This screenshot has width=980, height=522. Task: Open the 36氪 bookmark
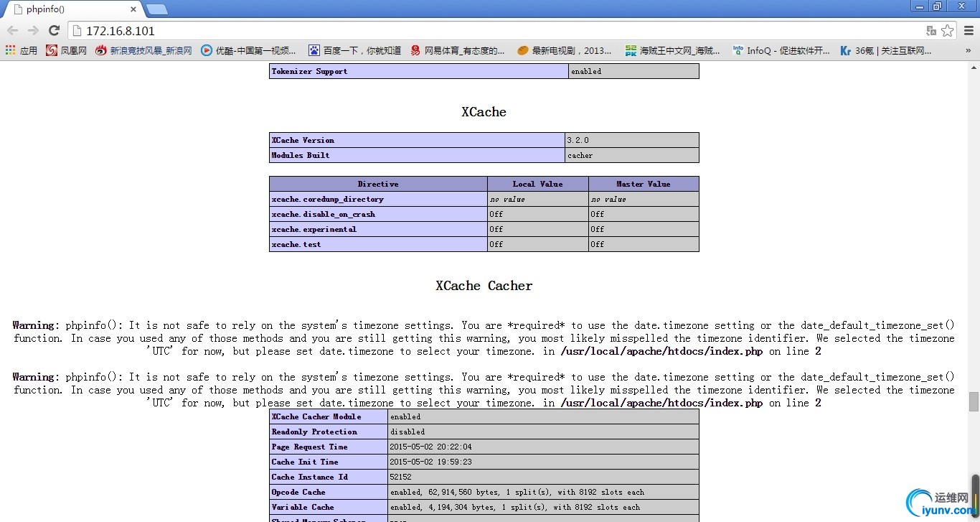click(886, 50)
